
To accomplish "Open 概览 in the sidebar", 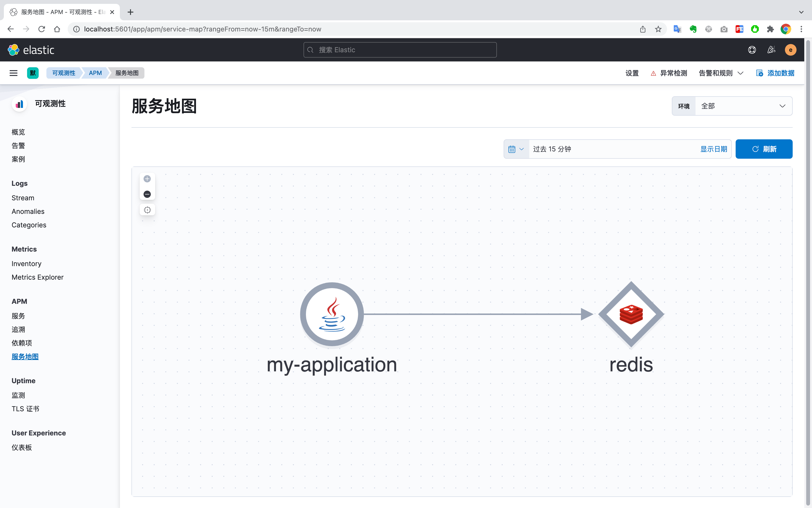I will pos(18,132).
